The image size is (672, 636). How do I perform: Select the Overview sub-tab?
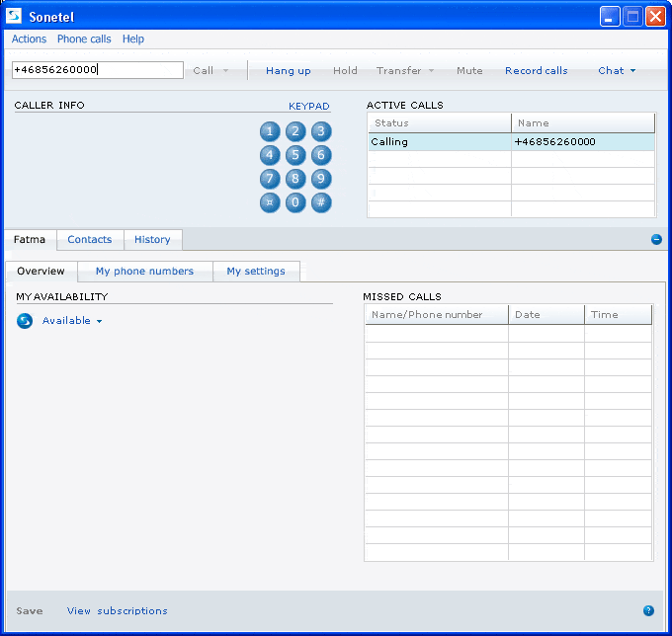click(42, 272)
